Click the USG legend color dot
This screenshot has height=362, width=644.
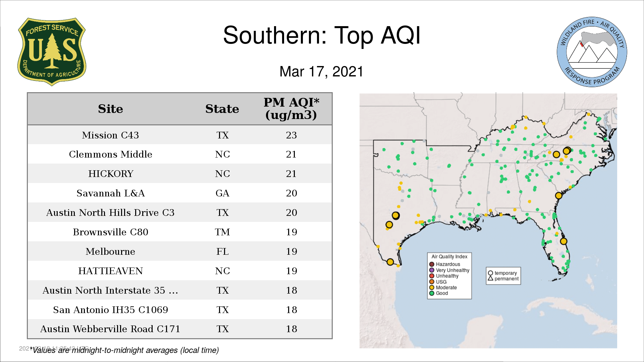click(432, 282)
